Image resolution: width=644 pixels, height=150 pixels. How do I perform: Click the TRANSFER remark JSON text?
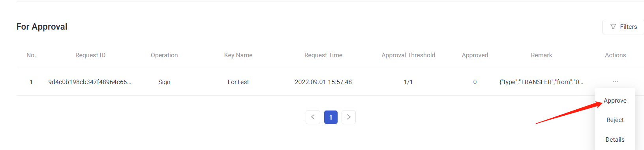[x=541, y=82]
